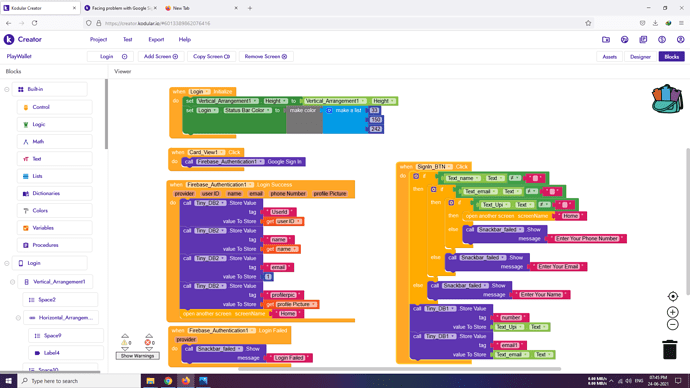Screen dimensions: 690x388
Task: Click the viewer horizontal scrollbar
Action: point(400,369)
